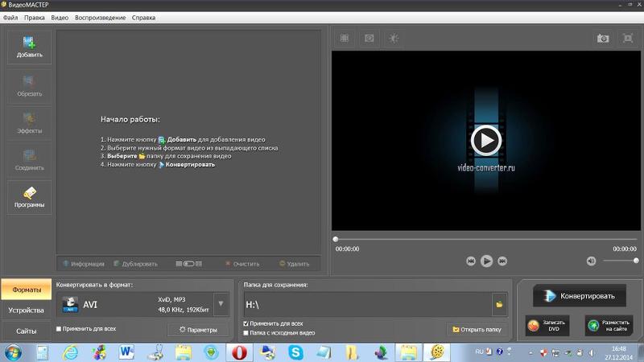
Task: Select the Обрезать trim tool
Action: coord(29,86)
